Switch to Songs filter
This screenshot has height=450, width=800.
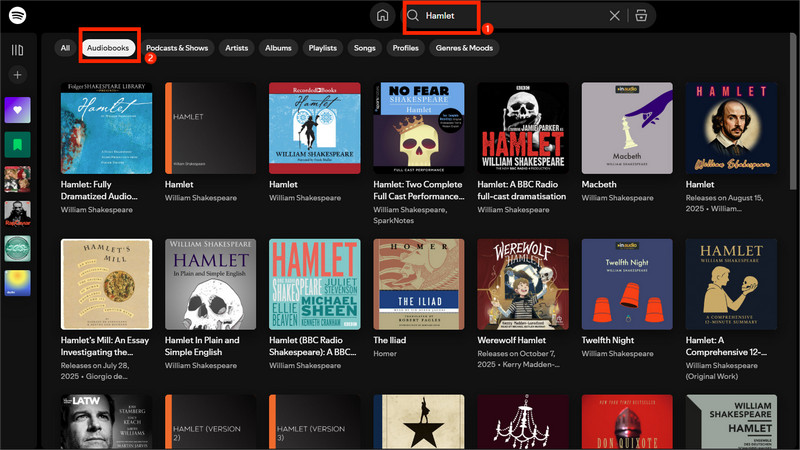(364, 48)
